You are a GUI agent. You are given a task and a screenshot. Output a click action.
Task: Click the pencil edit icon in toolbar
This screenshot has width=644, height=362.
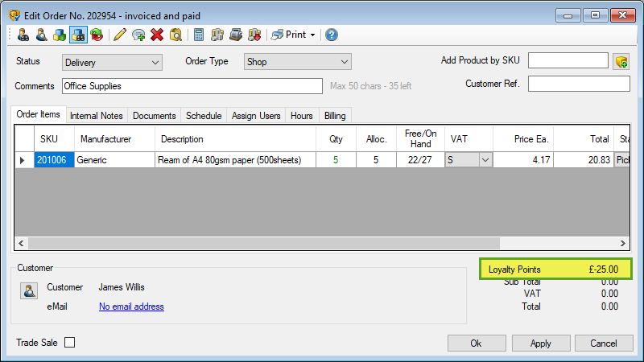pos(120,35)
